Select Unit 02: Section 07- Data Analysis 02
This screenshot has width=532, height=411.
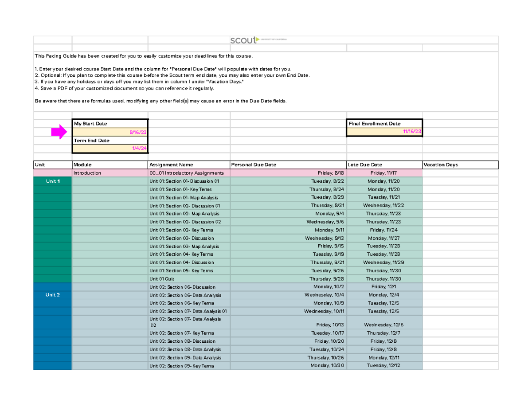click(x=189, y=322)
